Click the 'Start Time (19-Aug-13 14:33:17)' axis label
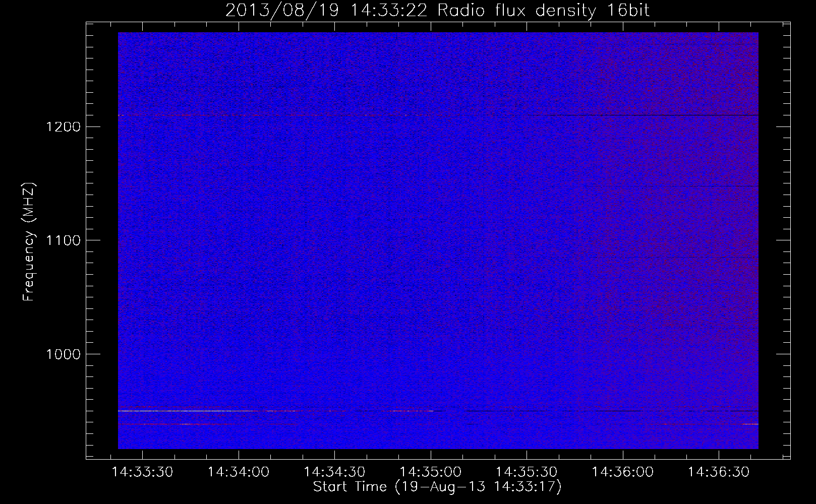This screenshot has width=816, height=504. (x=437, y=487)
